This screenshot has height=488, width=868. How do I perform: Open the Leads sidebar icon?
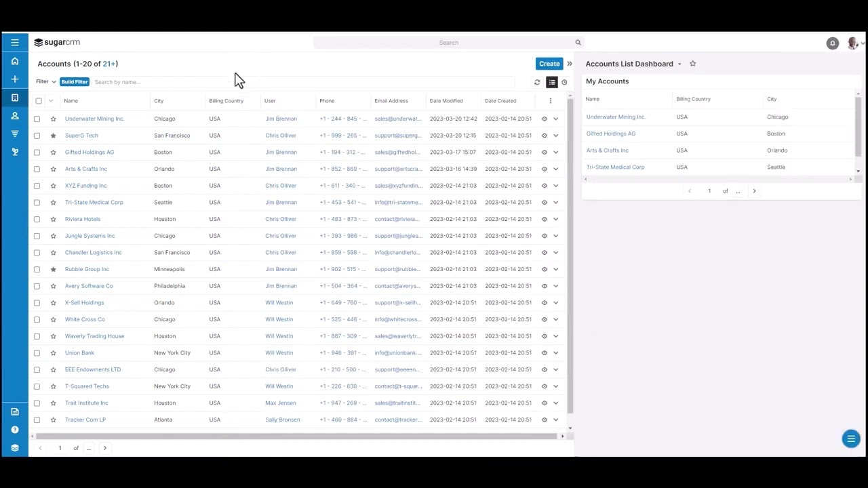point(15,152)
